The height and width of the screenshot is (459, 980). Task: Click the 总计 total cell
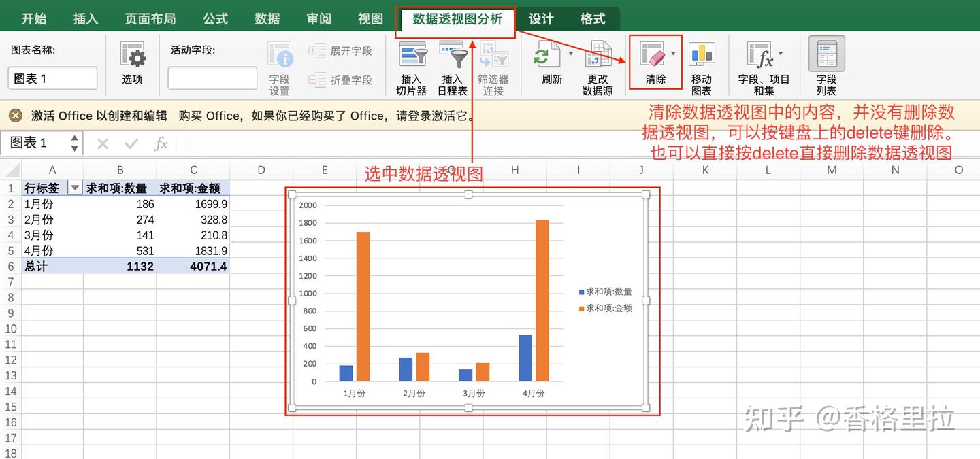[52, 267]
